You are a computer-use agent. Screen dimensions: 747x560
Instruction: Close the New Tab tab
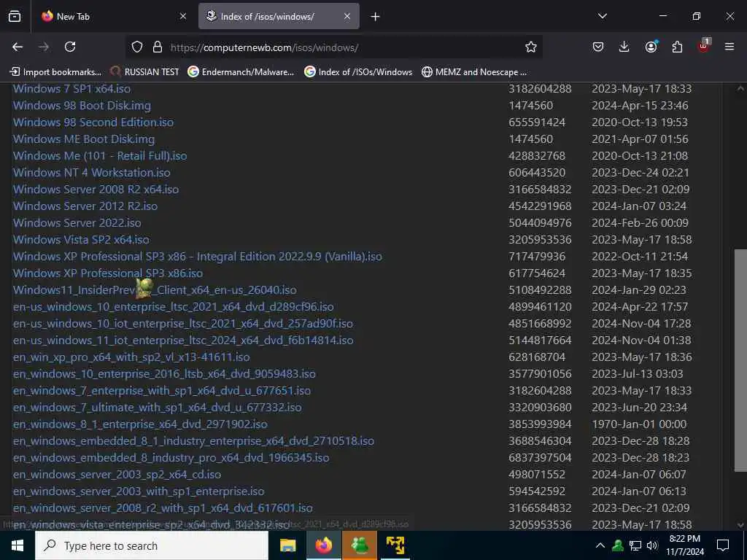tap(183, 16)
